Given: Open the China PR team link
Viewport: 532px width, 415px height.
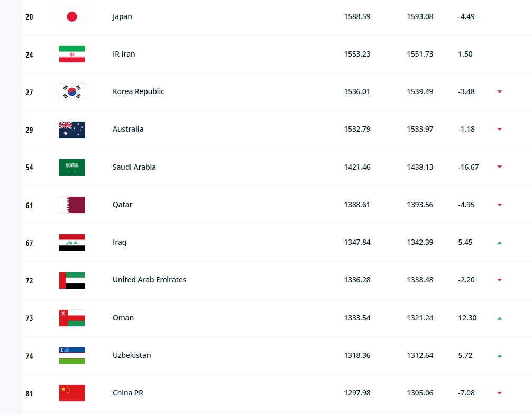Looking at the screenshot, I should point(128,393).
